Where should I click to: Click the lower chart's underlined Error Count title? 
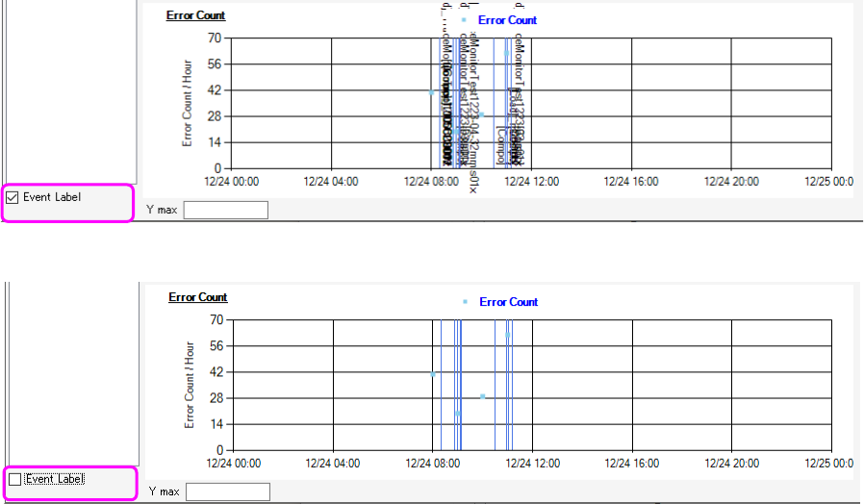point(198,297)
